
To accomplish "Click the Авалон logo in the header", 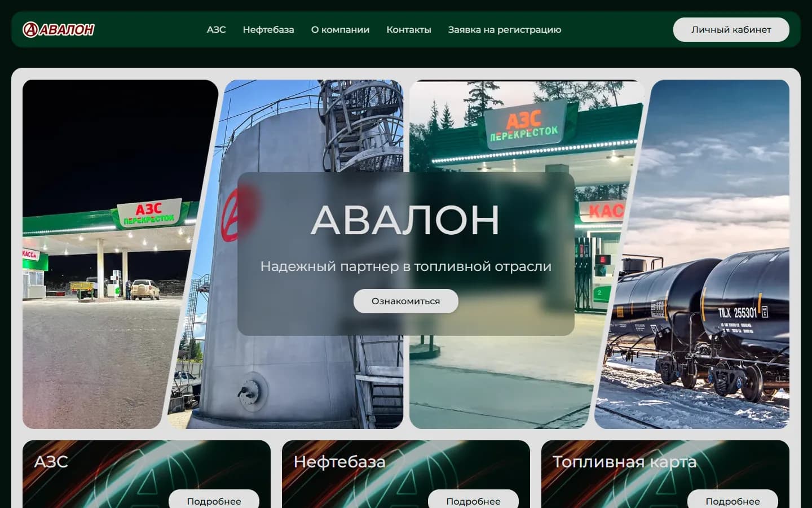I will (x=59, y=29).
